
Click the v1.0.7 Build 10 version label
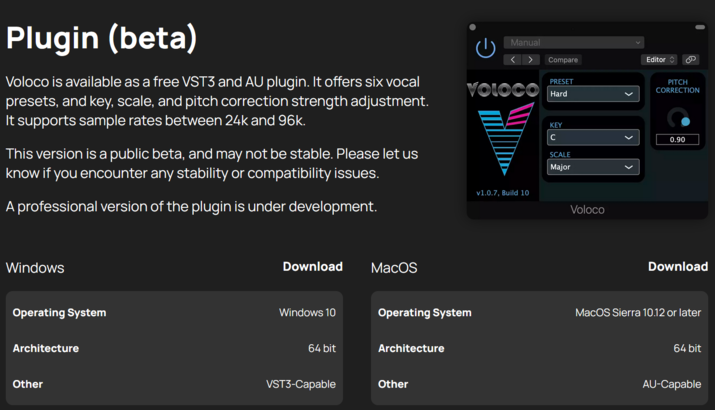(x=503, y=191)
